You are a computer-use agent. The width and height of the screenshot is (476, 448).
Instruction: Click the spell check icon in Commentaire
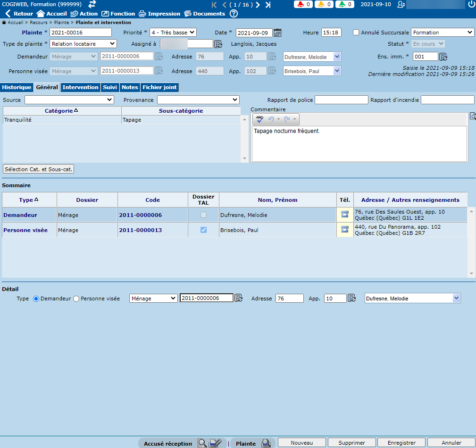260,120
